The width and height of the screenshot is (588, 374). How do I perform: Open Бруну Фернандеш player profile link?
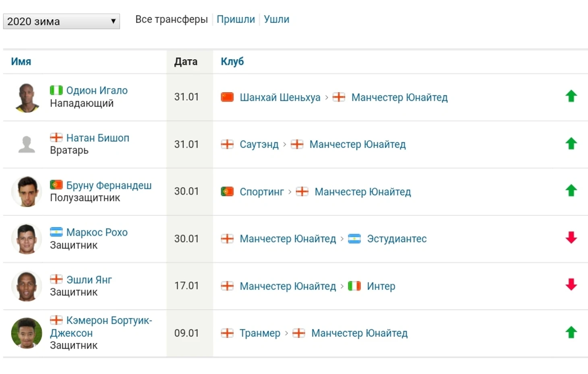[x=109, y=185]
